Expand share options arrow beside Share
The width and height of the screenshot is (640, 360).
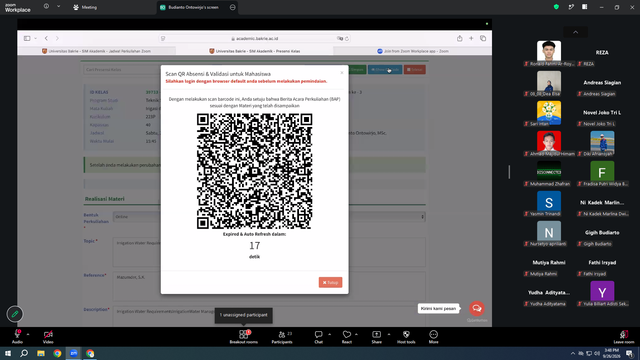point(389,334)
